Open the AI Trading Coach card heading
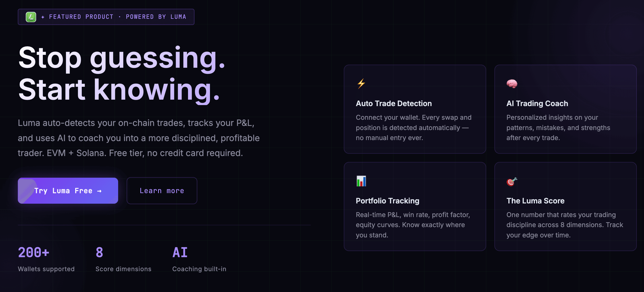This screenshot has width=644, height=292. tap(537, 104)
